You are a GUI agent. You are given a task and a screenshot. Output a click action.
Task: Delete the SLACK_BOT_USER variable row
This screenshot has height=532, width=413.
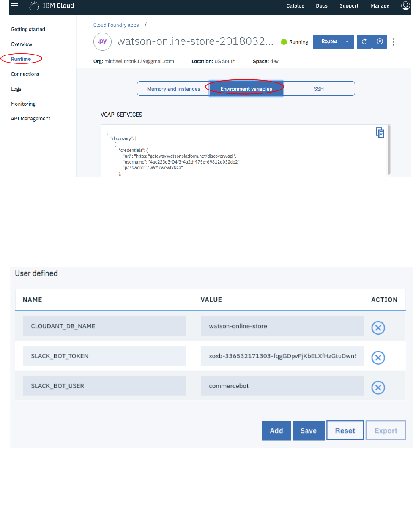[x=378, y=387]
